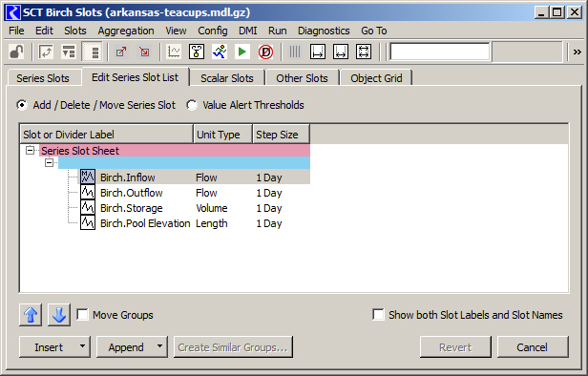
Task: Move selected slot down with blue arrow
Action: click(x=59, y=315)
